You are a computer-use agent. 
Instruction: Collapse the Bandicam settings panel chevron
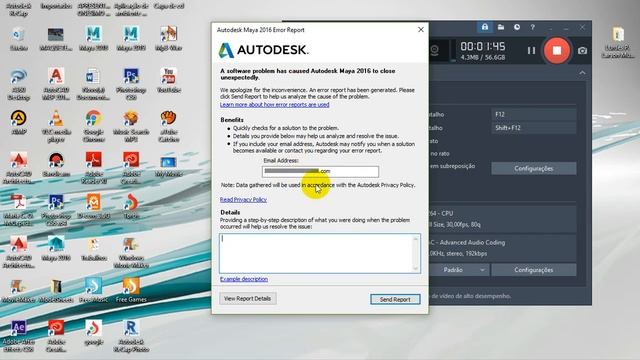(582, 73)
